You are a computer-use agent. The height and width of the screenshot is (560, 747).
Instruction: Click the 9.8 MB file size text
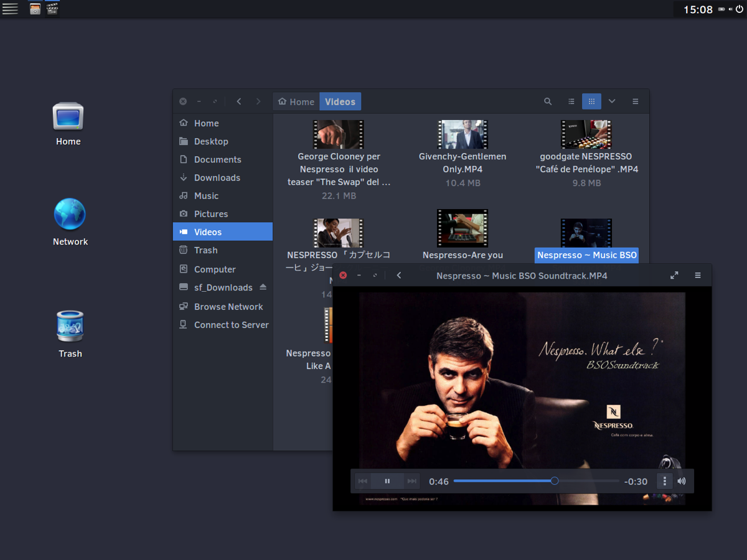pyautogui.click(x=586, y=183)
